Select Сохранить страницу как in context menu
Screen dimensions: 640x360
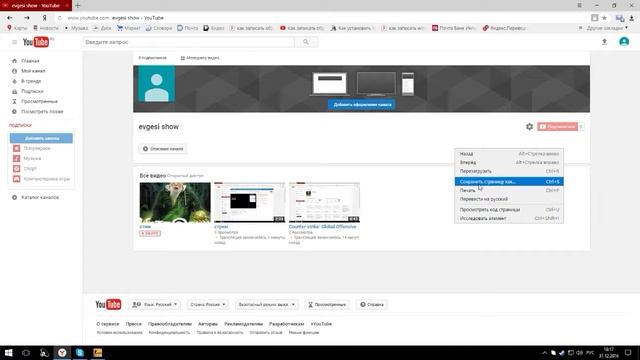(x=509, y=182)
